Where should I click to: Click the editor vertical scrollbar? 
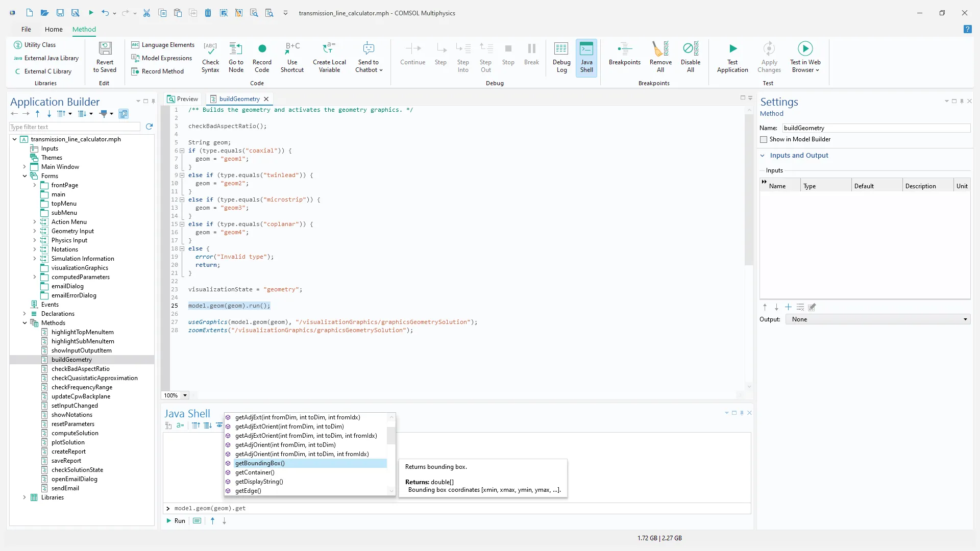749,189
